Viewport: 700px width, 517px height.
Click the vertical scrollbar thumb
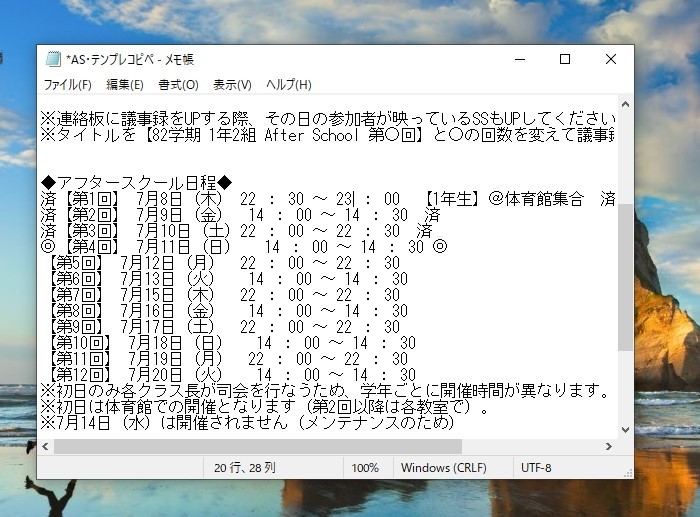tap(625, 277)
